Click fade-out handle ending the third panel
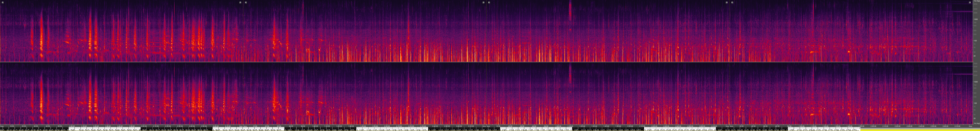Screen dimensions: 980x131 coord(727,2)
